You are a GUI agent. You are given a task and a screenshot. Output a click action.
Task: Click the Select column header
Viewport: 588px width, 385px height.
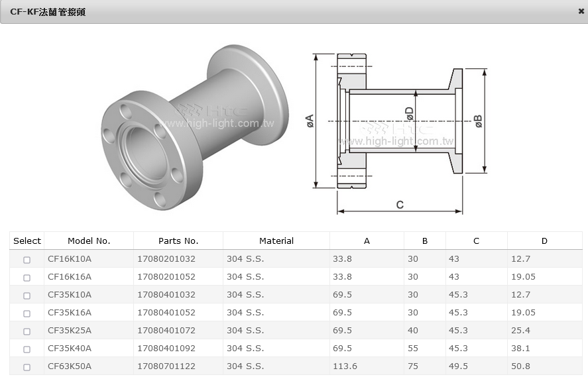27,241
